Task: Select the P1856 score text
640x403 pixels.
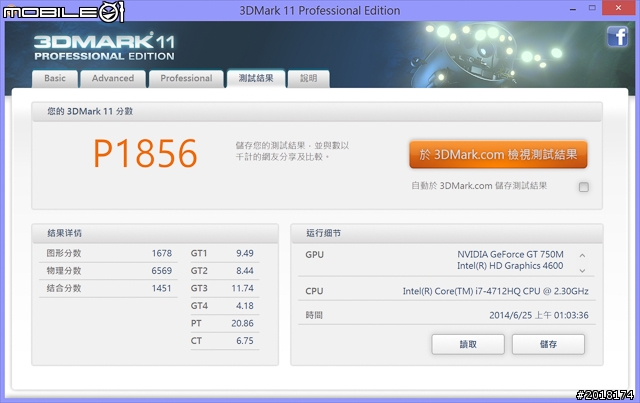Action: 145,153
